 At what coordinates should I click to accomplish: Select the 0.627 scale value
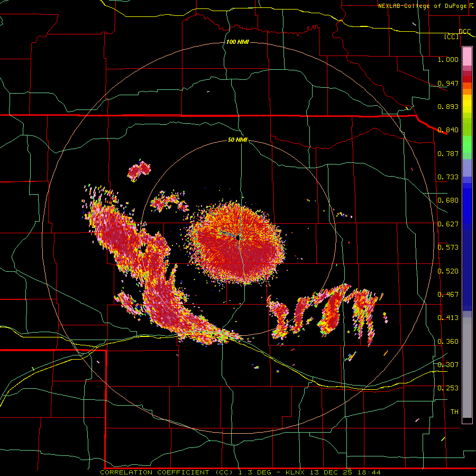tap(448, 224)
